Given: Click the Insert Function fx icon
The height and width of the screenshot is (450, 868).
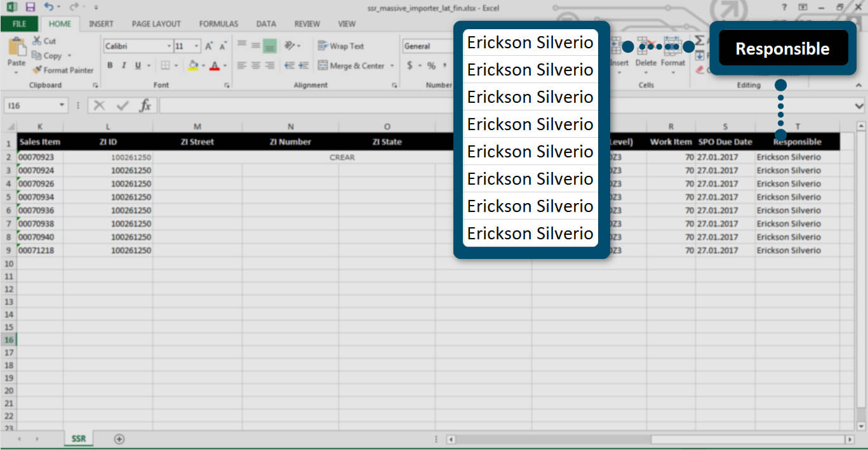Looking at the screenshot, I should click(x=145, y=105).
